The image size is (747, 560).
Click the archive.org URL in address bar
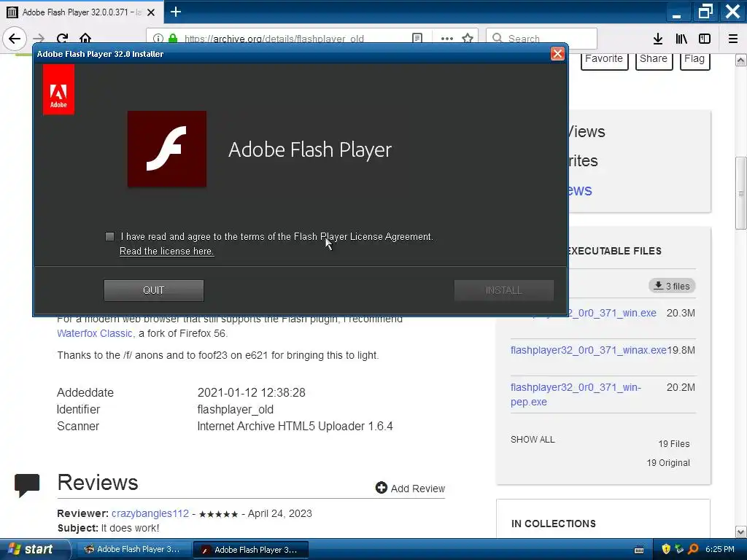[274, 39]
